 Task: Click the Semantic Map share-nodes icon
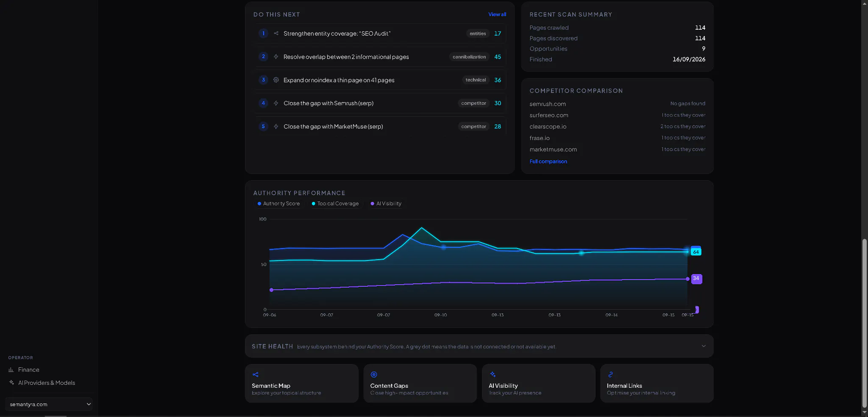pos(256,375)
